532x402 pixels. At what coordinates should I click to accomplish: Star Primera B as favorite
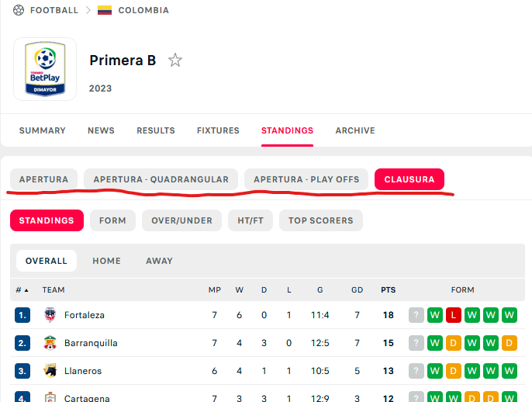tap(175, 60)
